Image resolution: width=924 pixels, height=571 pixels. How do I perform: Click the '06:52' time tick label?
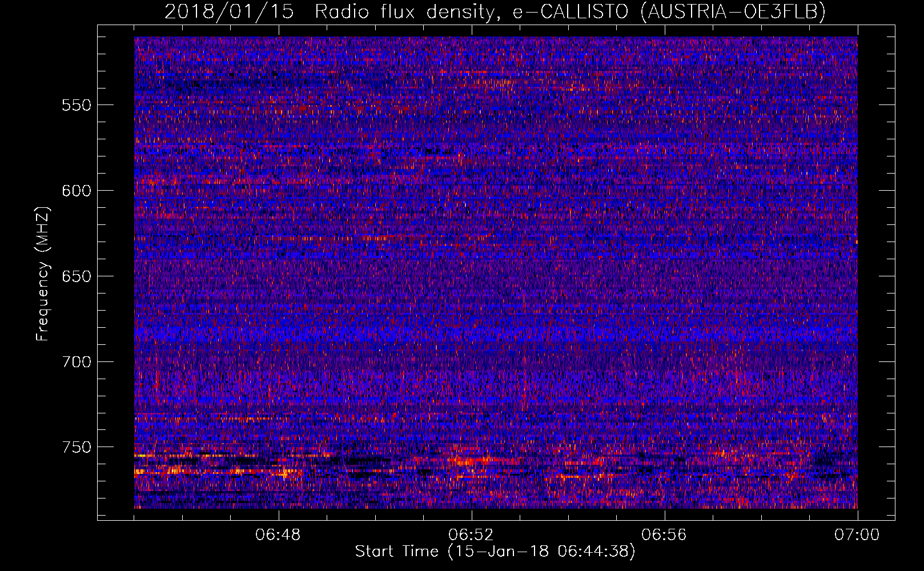[x=471, y=535]
